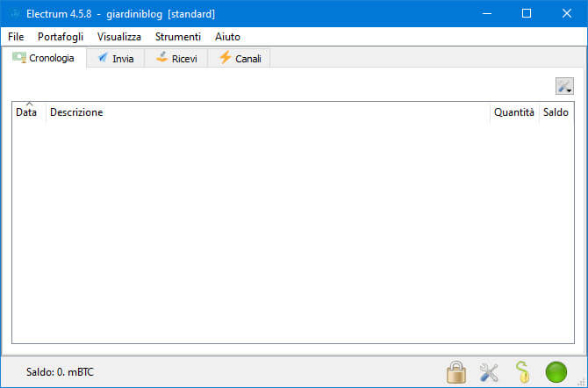Click the Saldo: 0. mBTC status text
The height and width of the screenshot is (388, 588).
(60, 372)
